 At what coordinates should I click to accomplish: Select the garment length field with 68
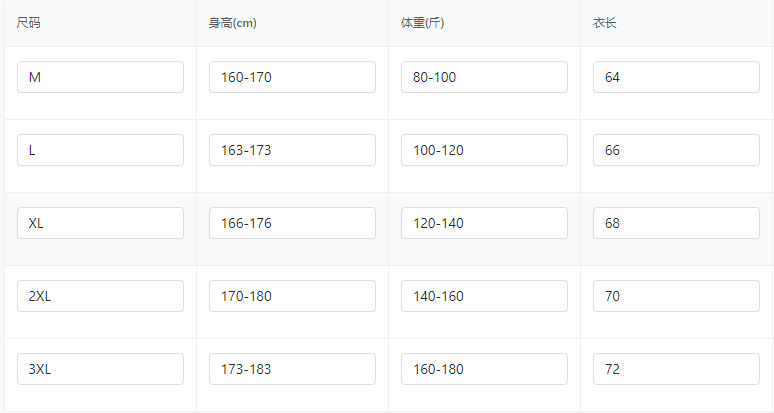[x=676, y=223]
